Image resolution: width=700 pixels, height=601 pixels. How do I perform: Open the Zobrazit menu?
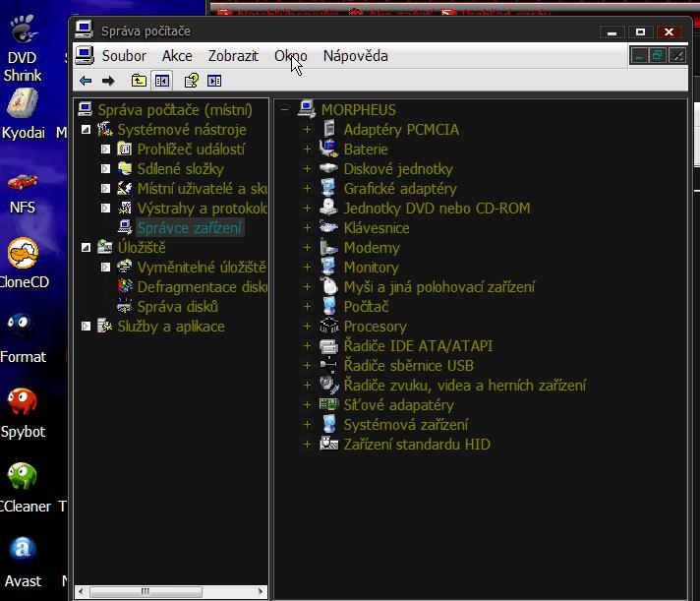pos(233,56)
